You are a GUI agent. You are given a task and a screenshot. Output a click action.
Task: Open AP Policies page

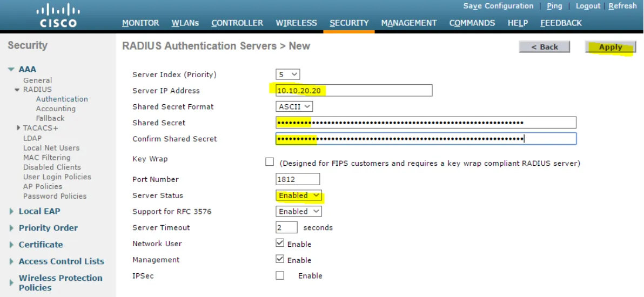[x=43, y=186]
